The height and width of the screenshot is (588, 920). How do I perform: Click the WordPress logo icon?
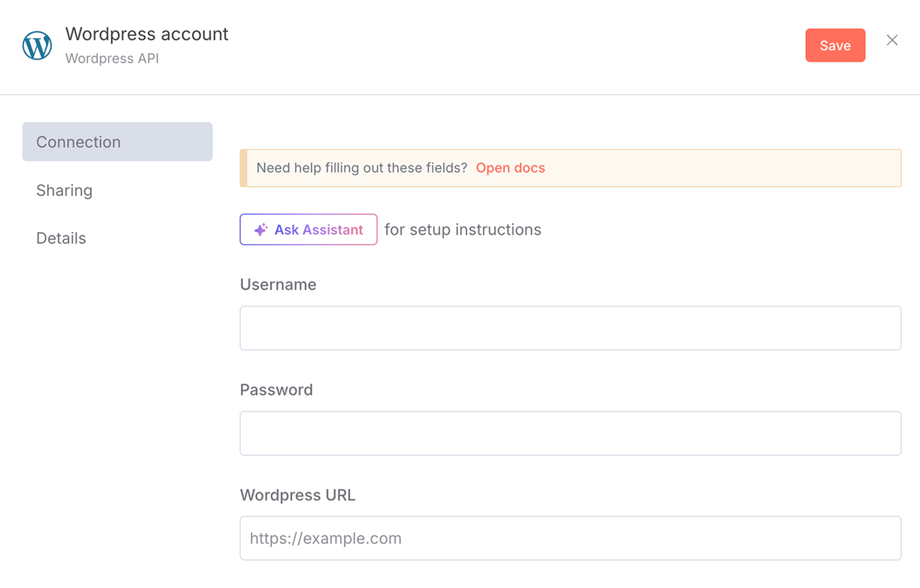tap(37, 45)
